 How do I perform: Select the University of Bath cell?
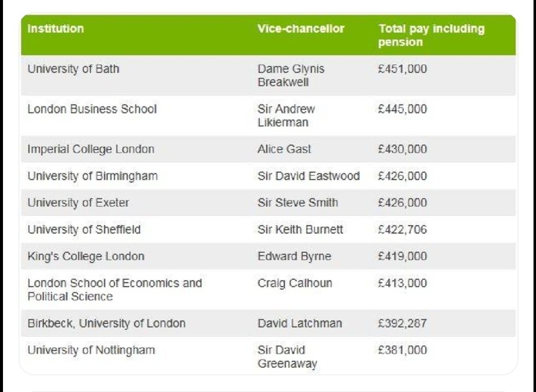coord(73,68)
